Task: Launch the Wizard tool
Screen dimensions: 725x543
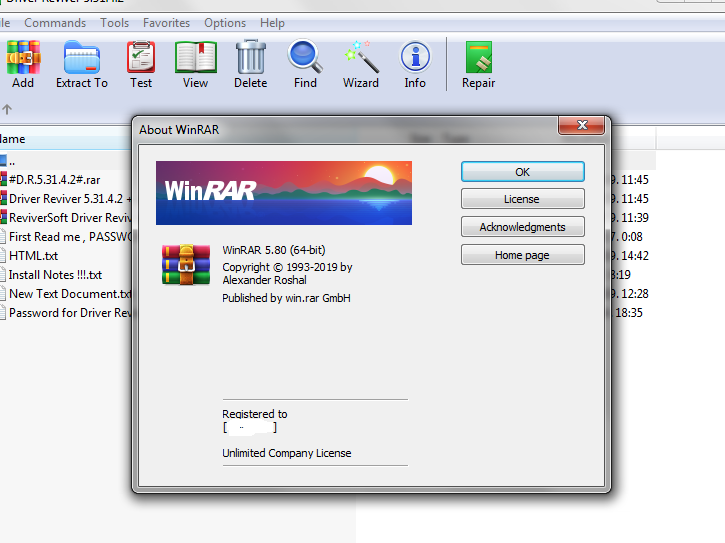Action: [361, 64]
